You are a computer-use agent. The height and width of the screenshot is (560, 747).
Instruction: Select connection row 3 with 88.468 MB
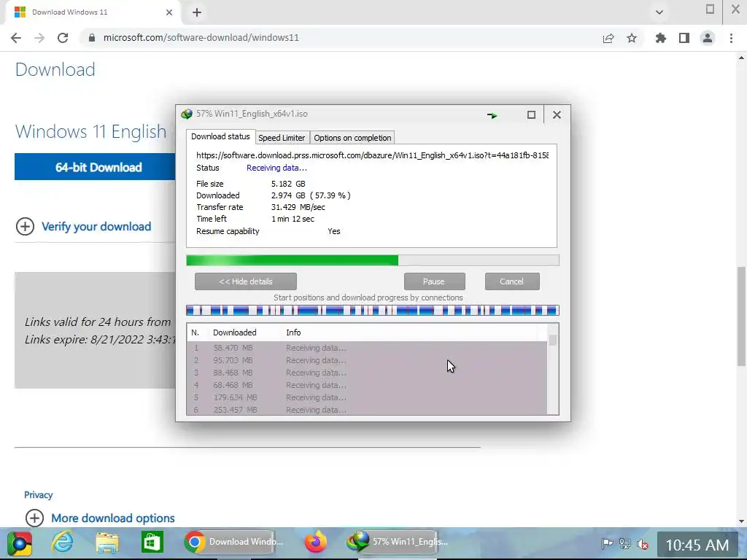(366, 373)
